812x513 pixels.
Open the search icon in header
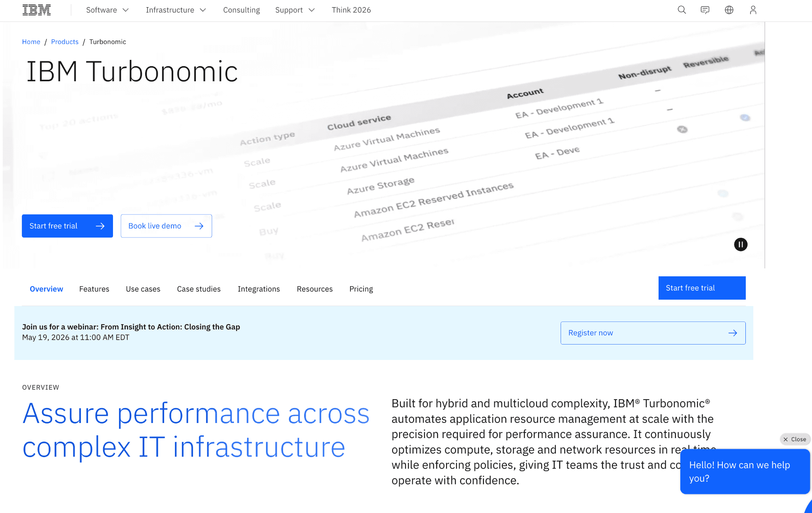point(682,10)
